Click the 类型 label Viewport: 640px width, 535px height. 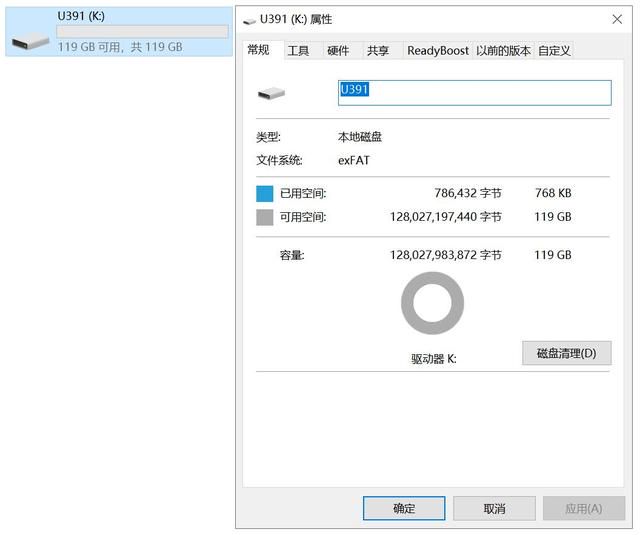point(268,137)
